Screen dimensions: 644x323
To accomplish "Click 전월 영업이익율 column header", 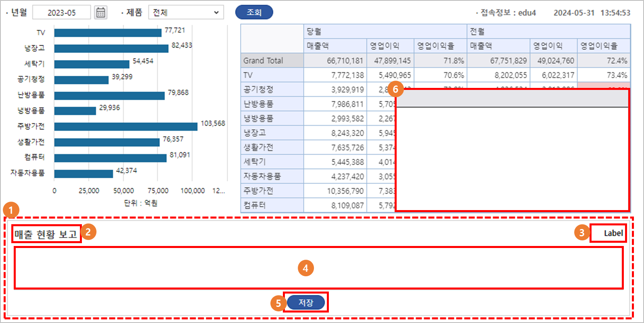I will coord(604,46).
